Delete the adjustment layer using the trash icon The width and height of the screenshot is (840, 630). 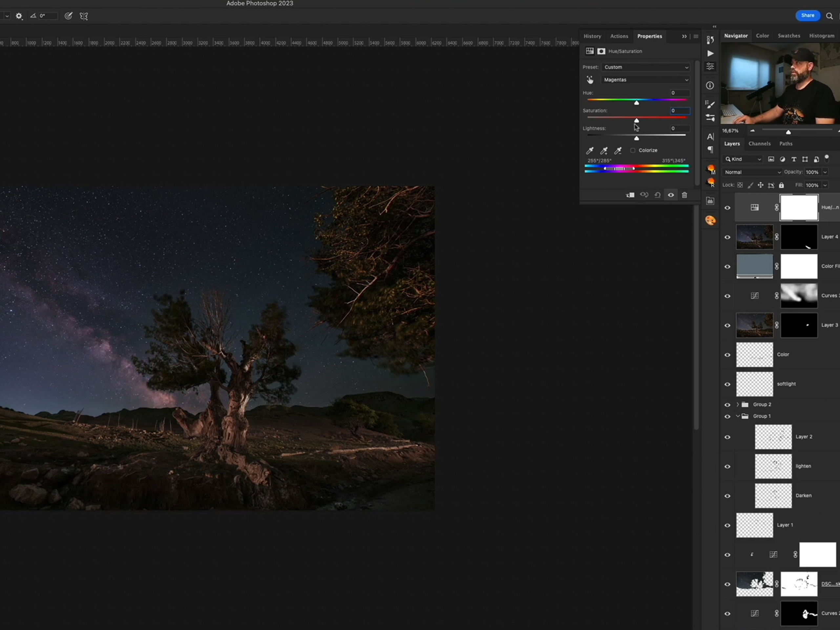(x=684, y=195)
